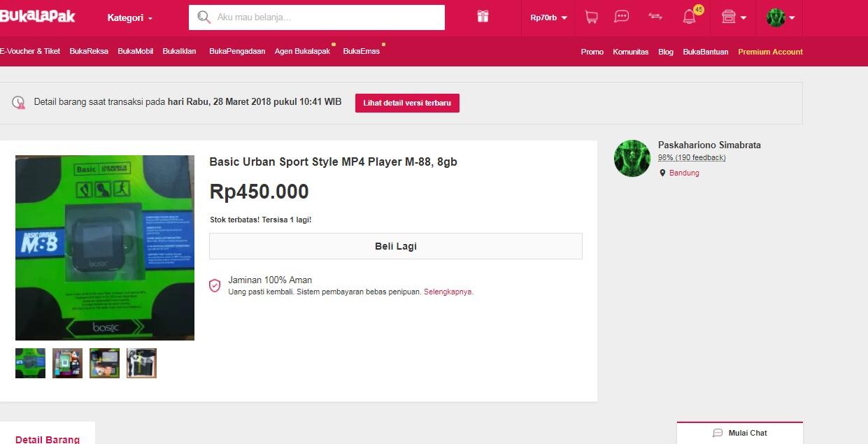Switch to the 'Detail Barang' tab
The width and height of the screenshot is (868, 444).
click(x=48, y=440)
